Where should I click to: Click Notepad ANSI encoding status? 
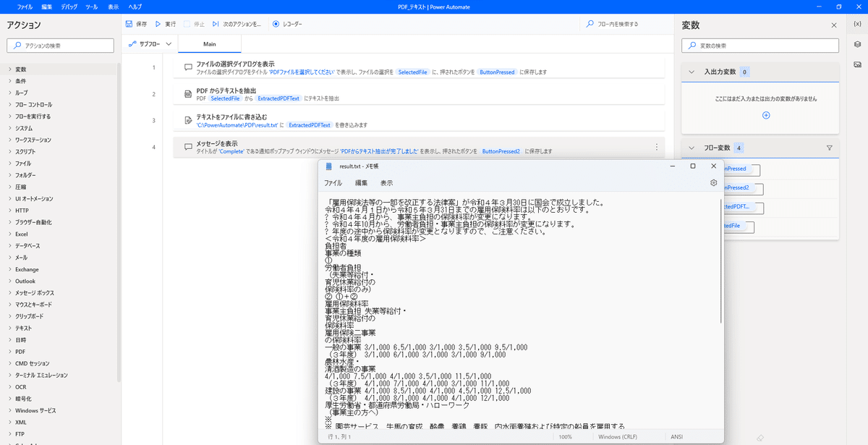coord(677,437)
